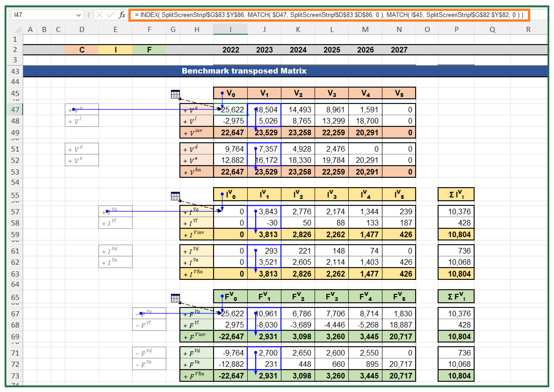Screen dimensions: 554x392
Task: Click the table icon beside FV0 header
Action: click(175, 298)
